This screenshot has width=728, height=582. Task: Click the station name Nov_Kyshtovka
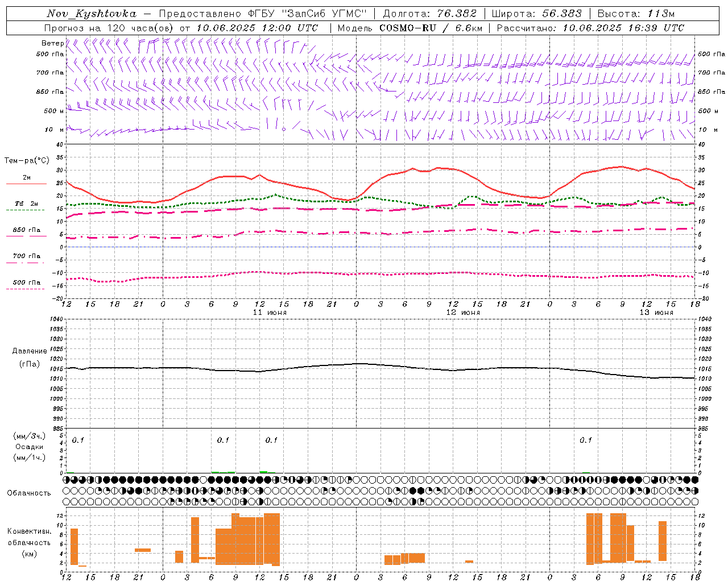pos(92,14)
